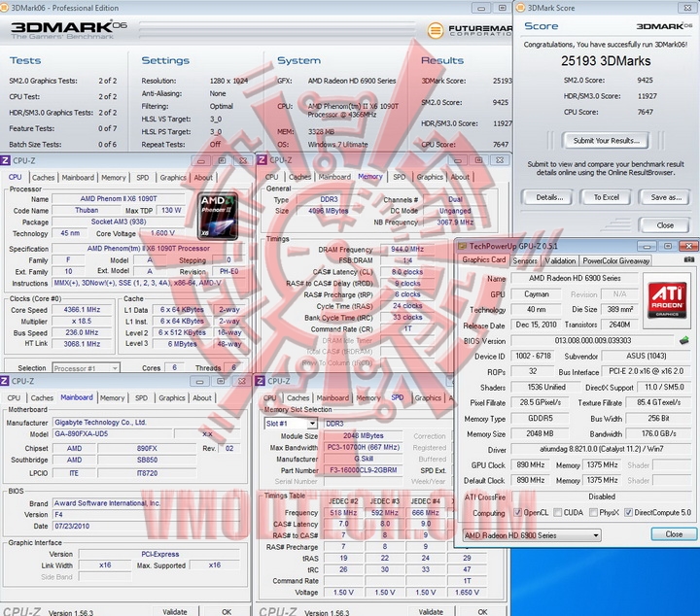The width and height of the screenshot is (700, 616).
Task: Toggle the PhysX checkbox in GPU-Z
Action: coord(593,512)
